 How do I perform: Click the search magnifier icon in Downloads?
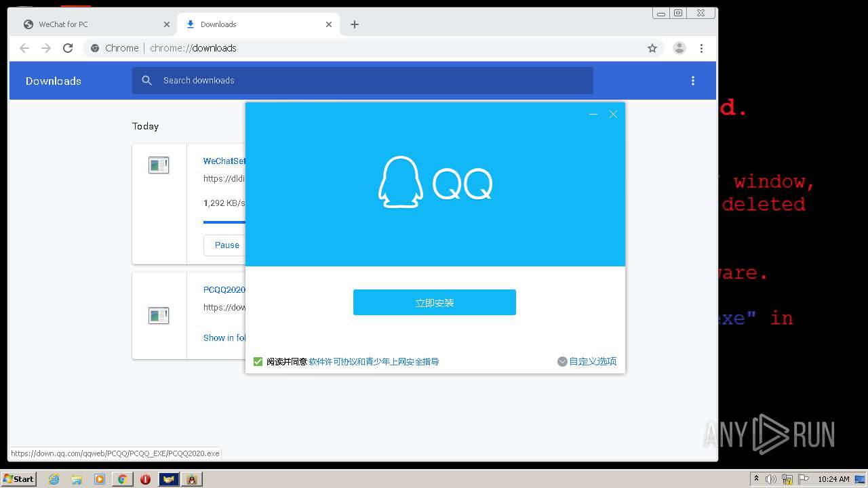(146, 81)
